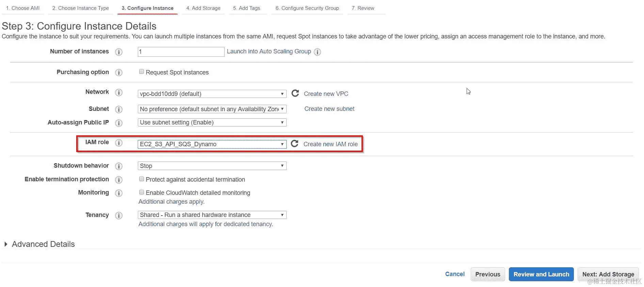Check Protect against accidental termination

click(x=142, y=179)
